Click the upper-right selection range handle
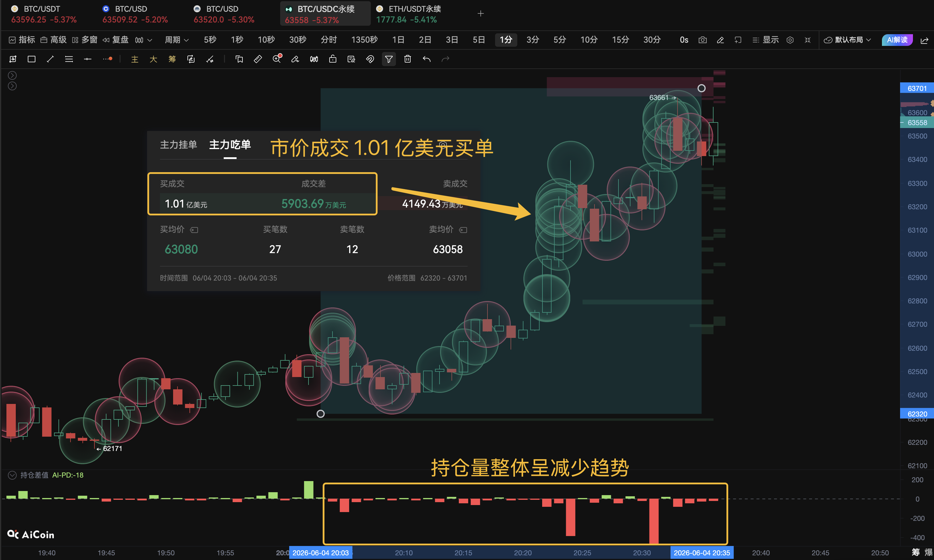This screenshot has width=934, height=560. click(702, 88)
